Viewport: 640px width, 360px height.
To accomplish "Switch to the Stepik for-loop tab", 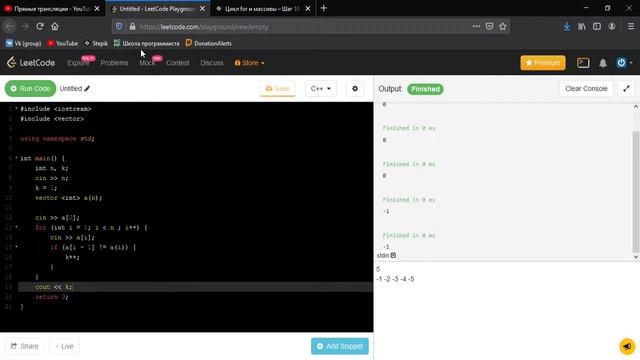I will [263, 9].
